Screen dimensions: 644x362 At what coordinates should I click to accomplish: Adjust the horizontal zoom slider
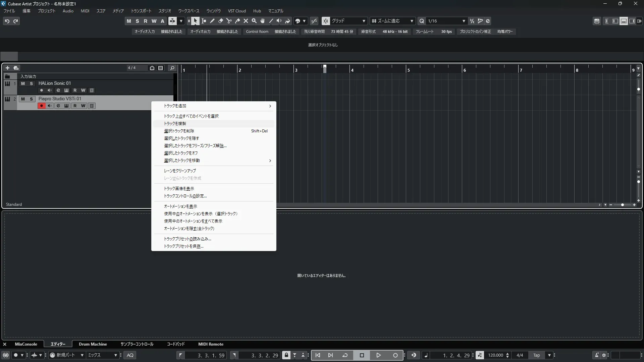pos(623,205)
